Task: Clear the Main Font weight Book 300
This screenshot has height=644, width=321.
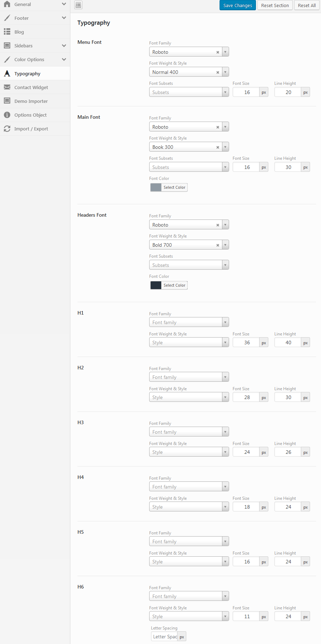Action: point(218,147)
